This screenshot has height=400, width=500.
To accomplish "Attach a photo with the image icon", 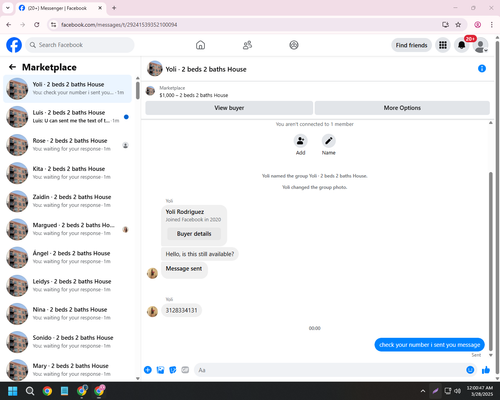I will click(160, 370).
